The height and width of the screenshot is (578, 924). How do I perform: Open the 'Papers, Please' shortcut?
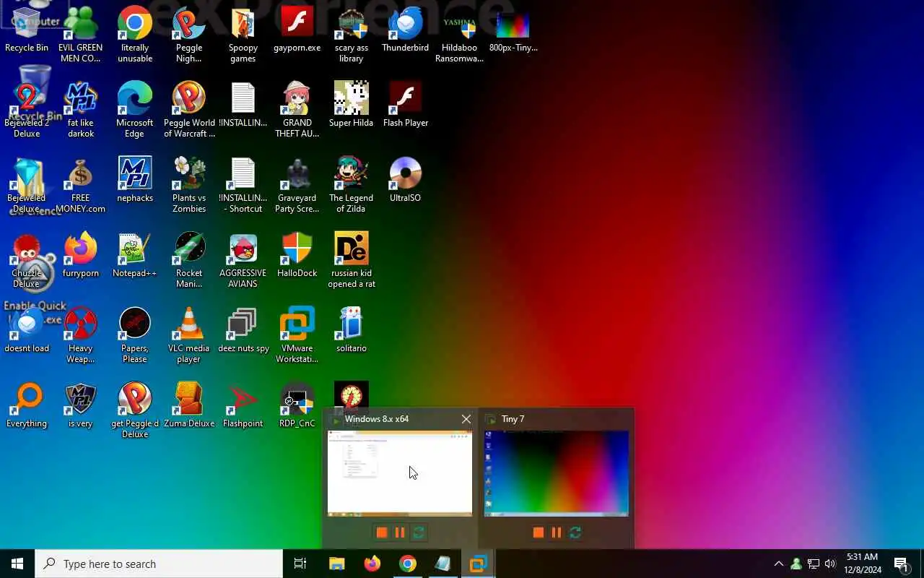[x=135, y=335]
